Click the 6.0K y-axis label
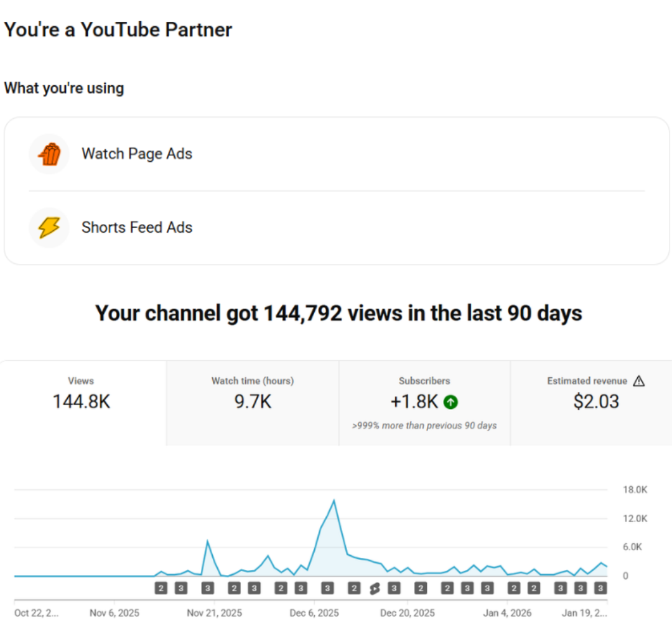The width and height of the screenshot is (672, 641). pos(633,547)
